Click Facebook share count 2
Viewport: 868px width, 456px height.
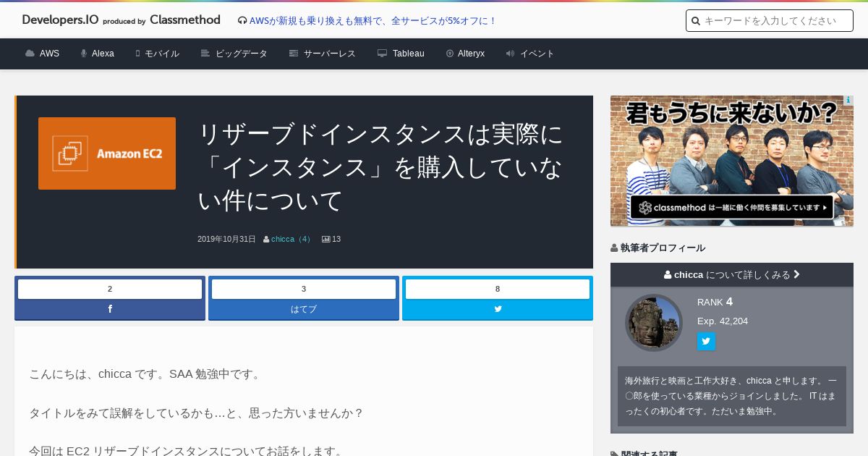tap(110, 289)
